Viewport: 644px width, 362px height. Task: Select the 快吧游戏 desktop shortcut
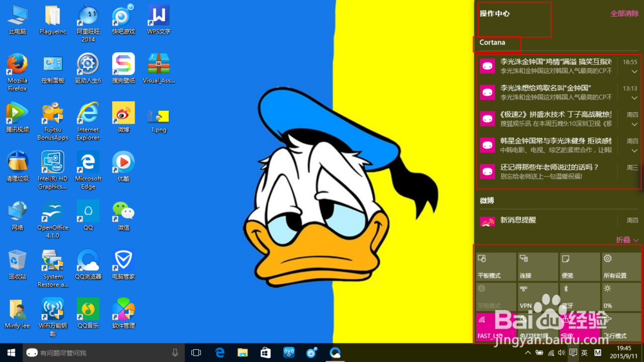123,20
